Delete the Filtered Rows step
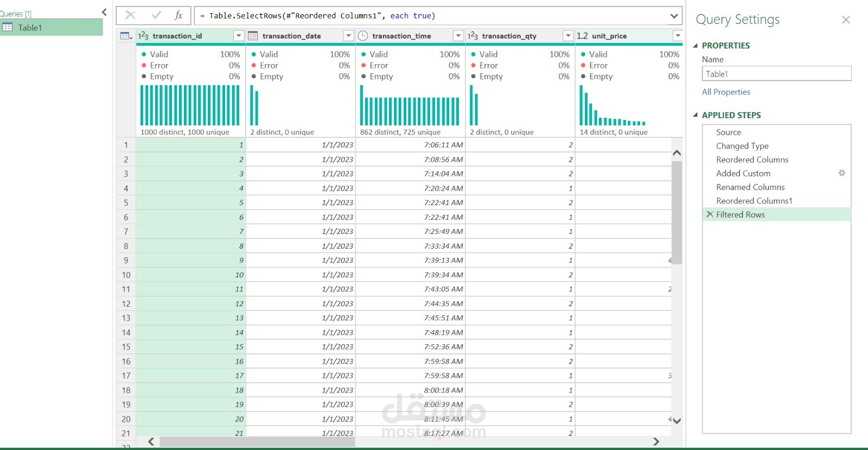The image size is (868, 450). (710, 214)
